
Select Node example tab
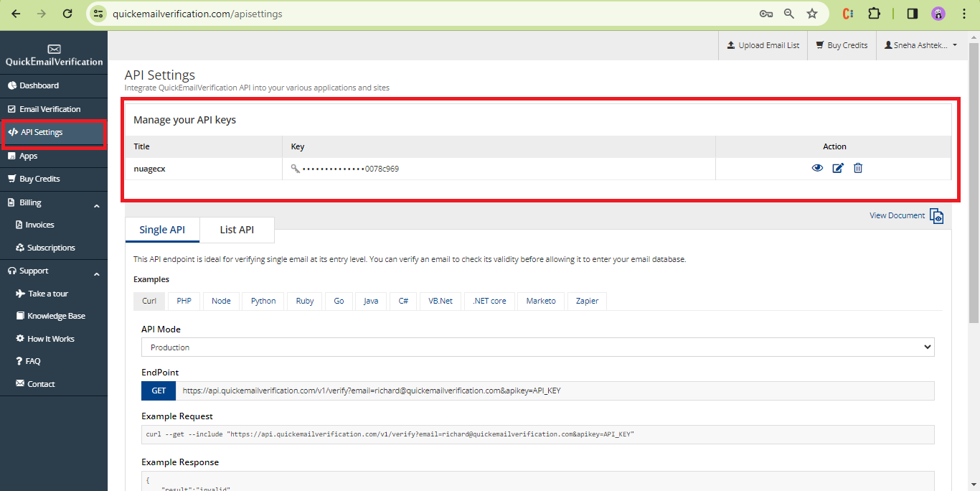[x=221, y=301]
